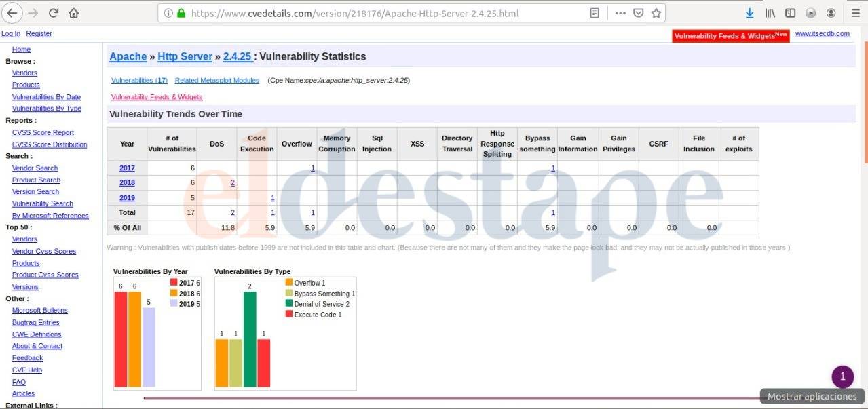
Task: Click Overflow count in 2017 row
Action: tap(313, 168)
